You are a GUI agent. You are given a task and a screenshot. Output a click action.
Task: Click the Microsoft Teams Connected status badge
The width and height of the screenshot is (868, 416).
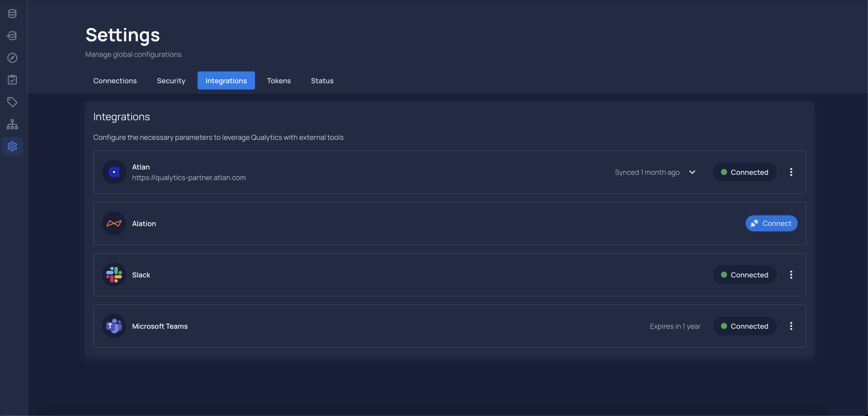745,326
